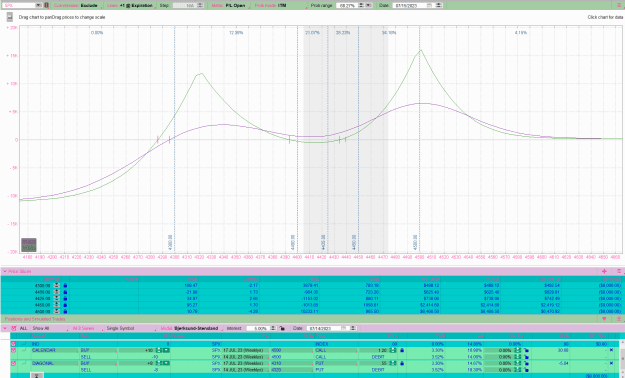Click the Lines +1 @ Expiration setting
The width and height of the screenshot is (625, 378).
coord(130,6)
